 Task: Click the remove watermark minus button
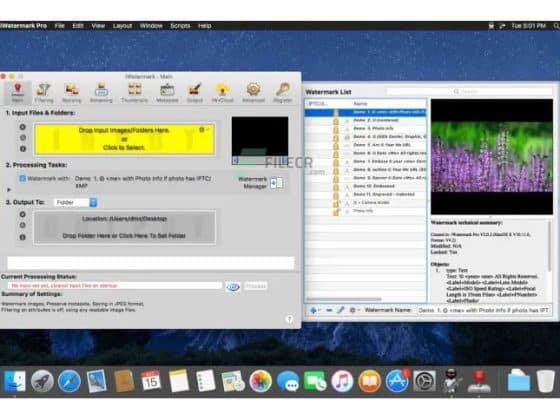(329, 310)
